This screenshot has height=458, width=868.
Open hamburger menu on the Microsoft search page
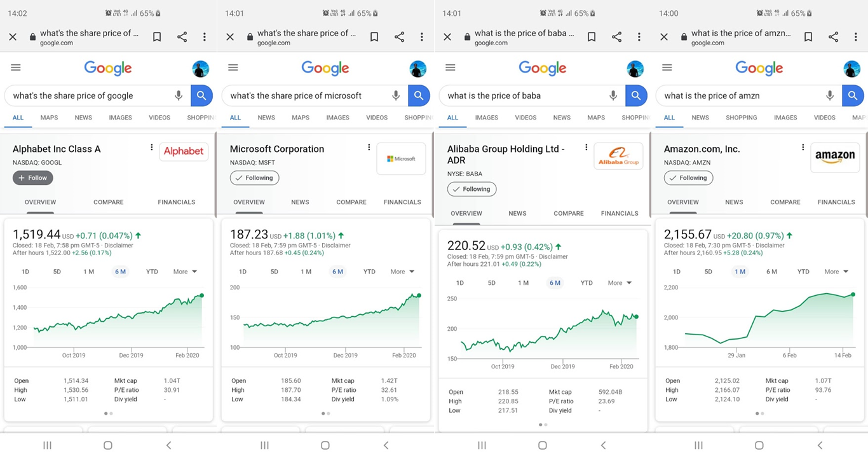(x=233, y=67)
